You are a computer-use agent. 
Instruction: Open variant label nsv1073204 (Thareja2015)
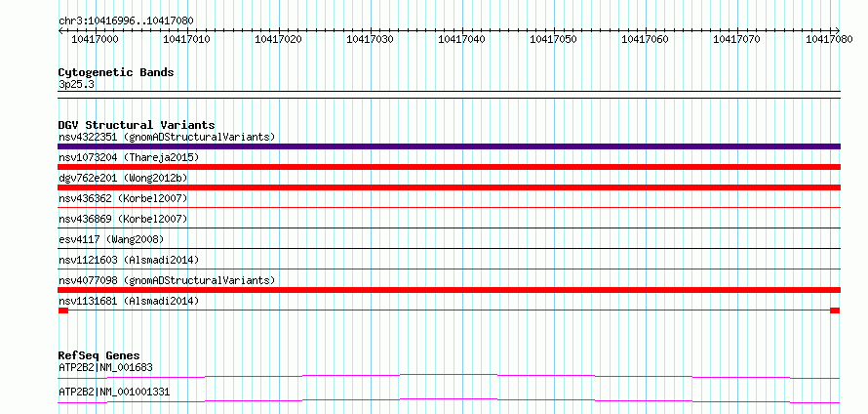point(129,157)
